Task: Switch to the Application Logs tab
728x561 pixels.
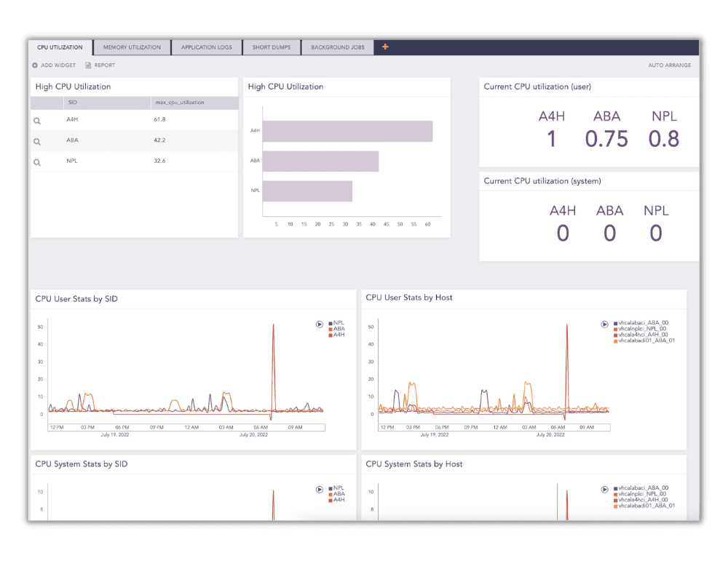Action: 207,47
